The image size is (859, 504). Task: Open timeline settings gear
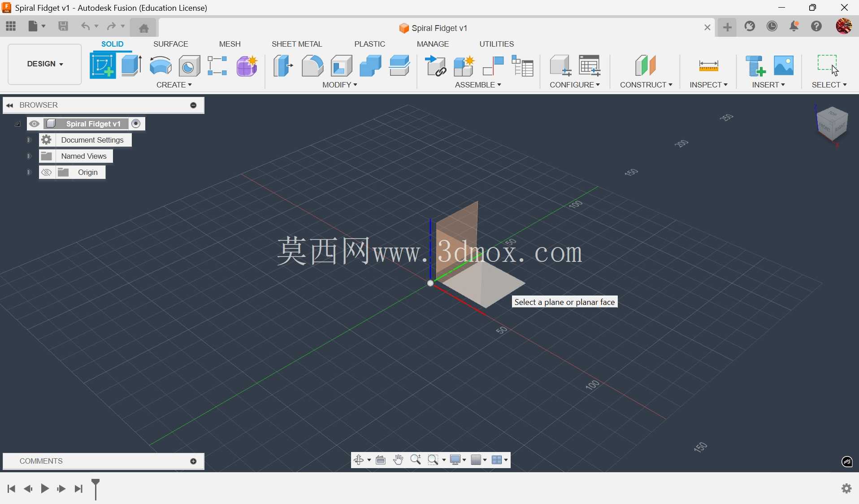click(846, 488)
